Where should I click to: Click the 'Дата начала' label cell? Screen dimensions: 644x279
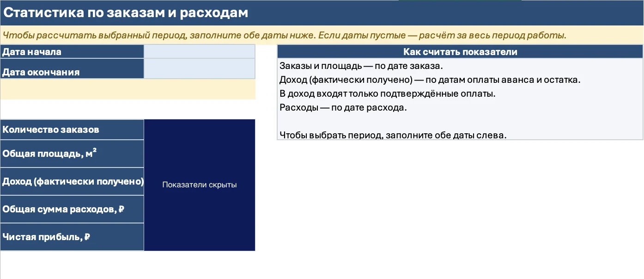[x=72, y=51]
